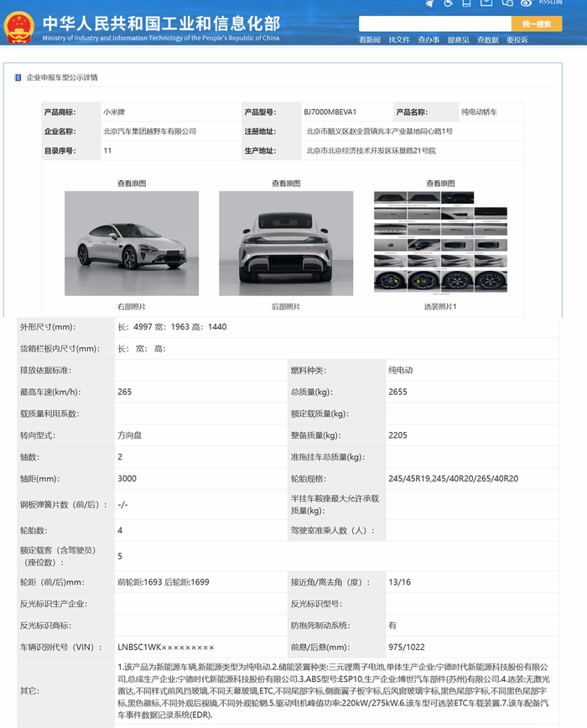The height and width of the screenshot is (728, 587).
Task: Click 查看原图 above the 右部照片
Action: (x=132, y=184)
